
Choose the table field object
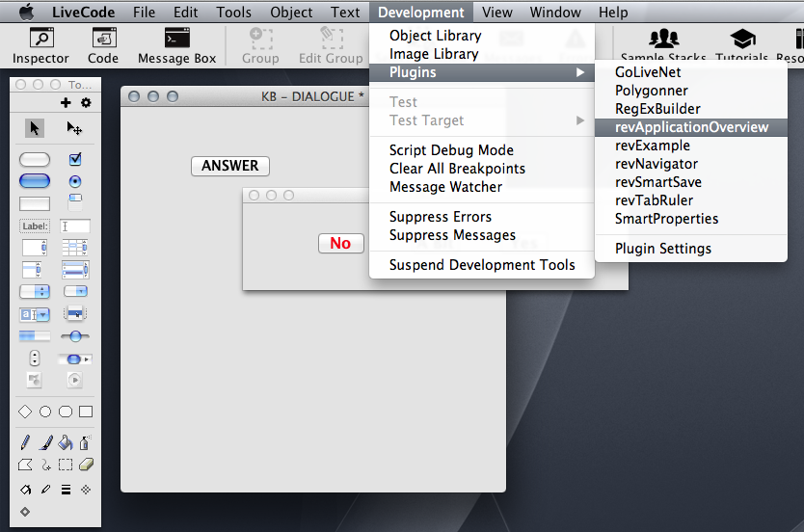(75, 248)
